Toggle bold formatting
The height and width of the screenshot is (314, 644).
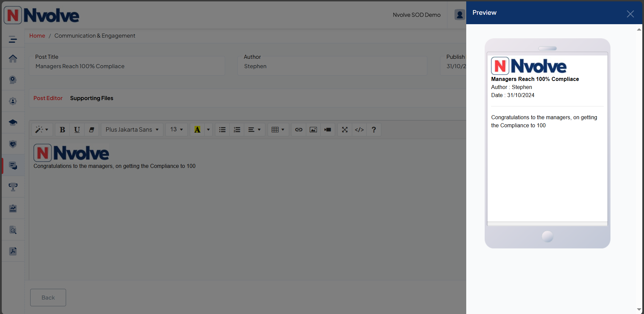pos(62,130)
